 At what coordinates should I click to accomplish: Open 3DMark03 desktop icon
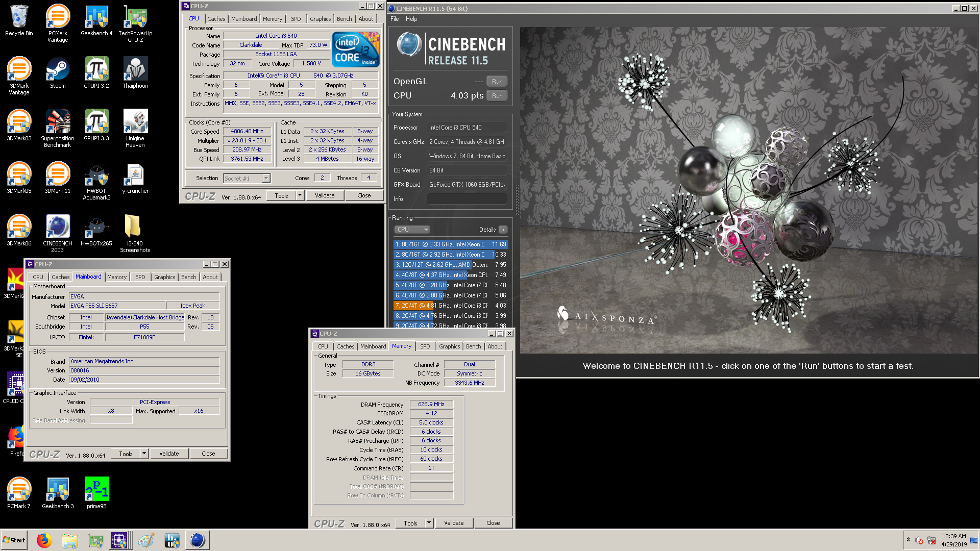(19, 126)
